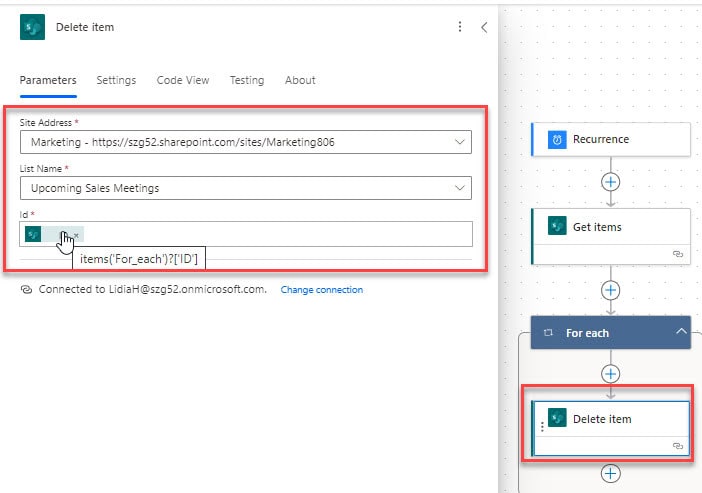The width and height of the screenshot is (702, 493).
Task: Select the Get items action card
Action: [610, 236]
